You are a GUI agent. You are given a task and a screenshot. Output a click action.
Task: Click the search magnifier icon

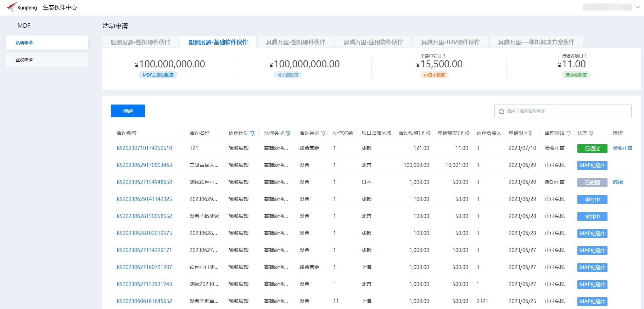(502, 112)
